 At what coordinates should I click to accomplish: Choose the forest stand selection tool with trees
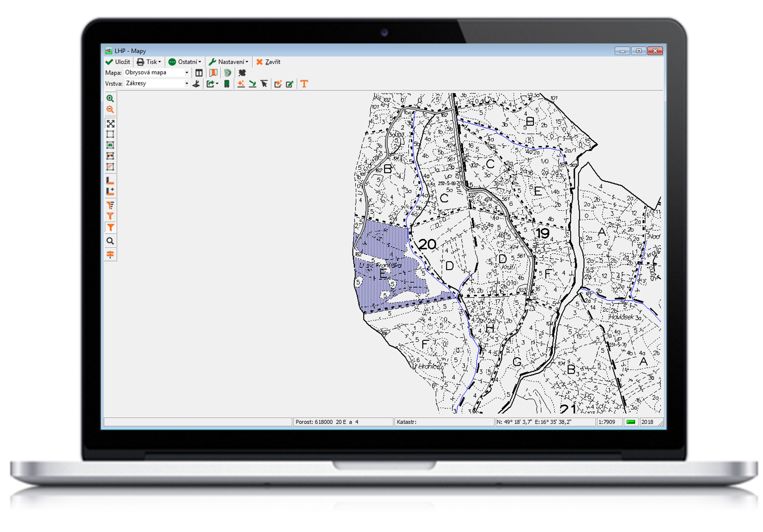(110, 145)
